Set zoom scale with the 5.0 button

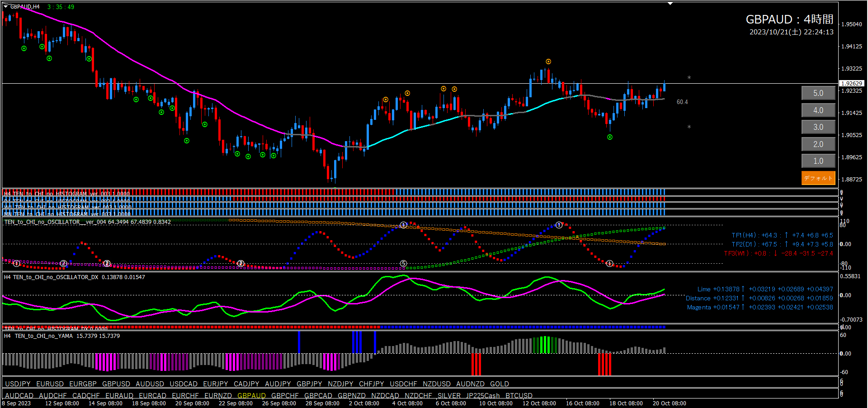pos(818,93)
